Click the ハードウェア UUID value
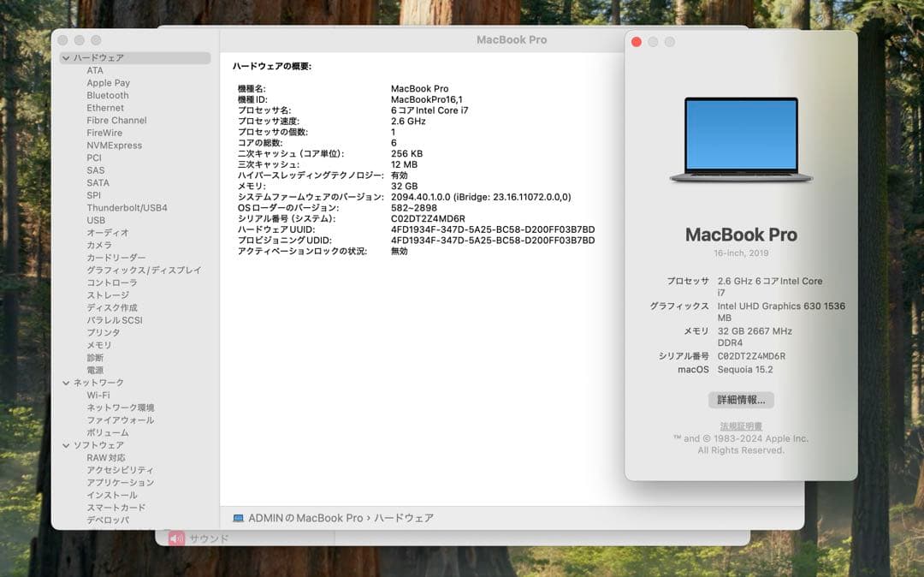Image resolution: width=924 pixels, height=577 pixels. click(x=493, y=229)
